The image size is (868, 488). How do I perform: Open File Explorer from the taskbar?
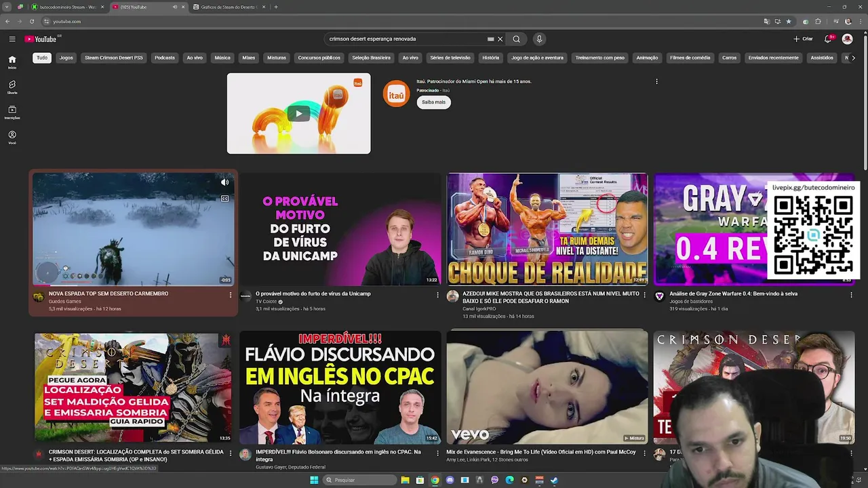(x=405, y=480)
